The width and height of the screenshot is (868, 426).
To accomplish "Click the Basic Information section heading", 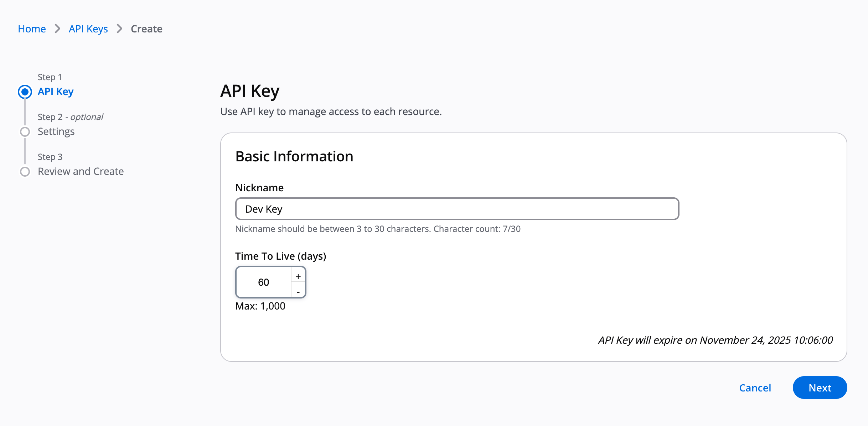I will [294, 156].
